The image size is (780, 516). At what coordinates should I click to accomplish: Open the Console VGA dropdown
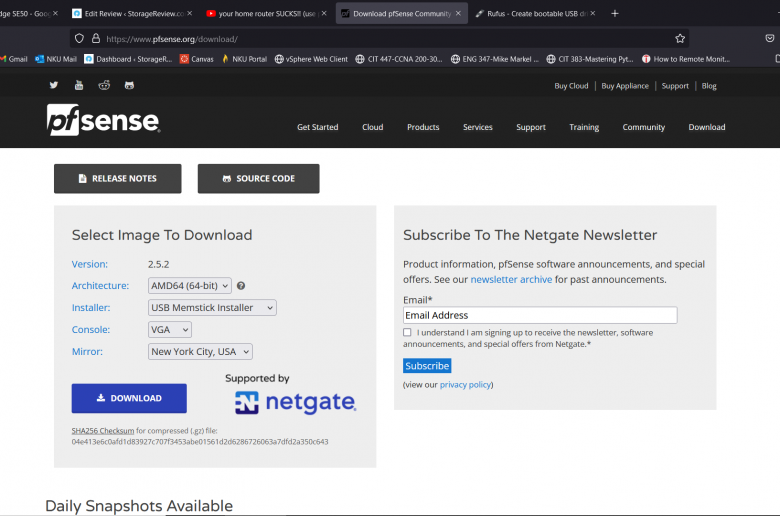170,329
